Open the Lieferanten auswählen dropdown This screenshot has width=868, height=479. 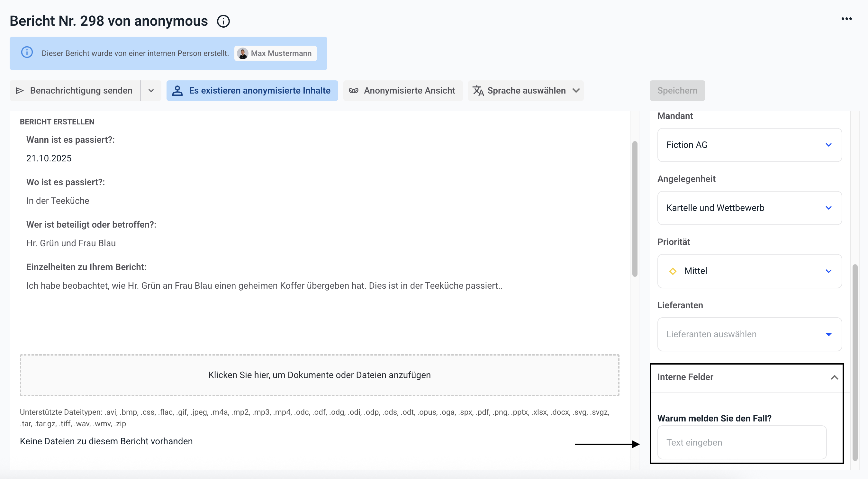click(x=749, y=334)
